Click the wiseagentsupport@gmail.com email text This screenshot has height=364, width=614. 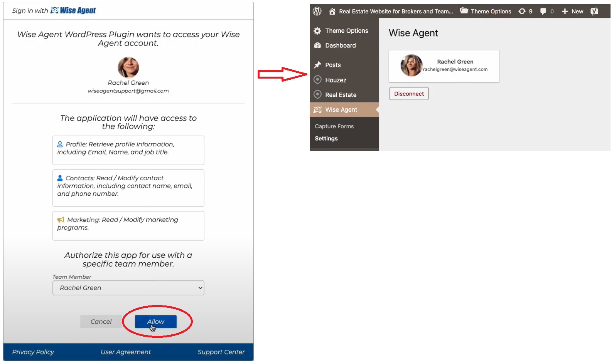click(128, 91)
